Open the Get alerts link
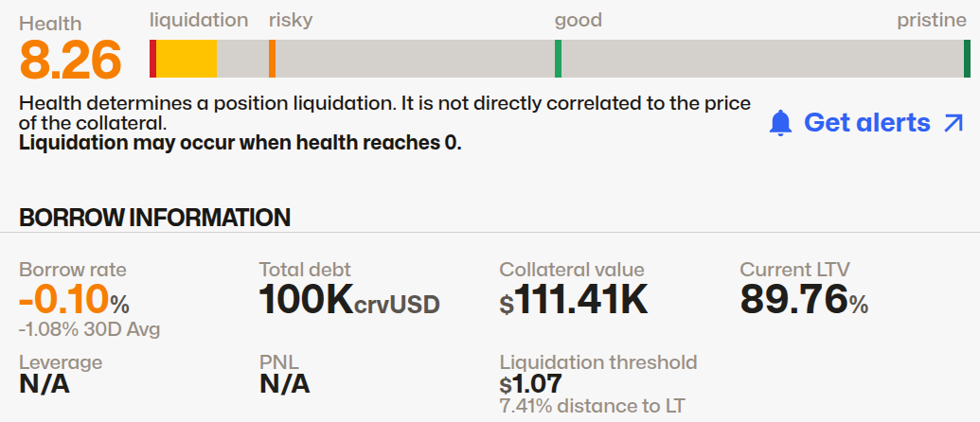The height and width of the screenshot is (422, 980). pyautogui.click(x=866, y=123)
